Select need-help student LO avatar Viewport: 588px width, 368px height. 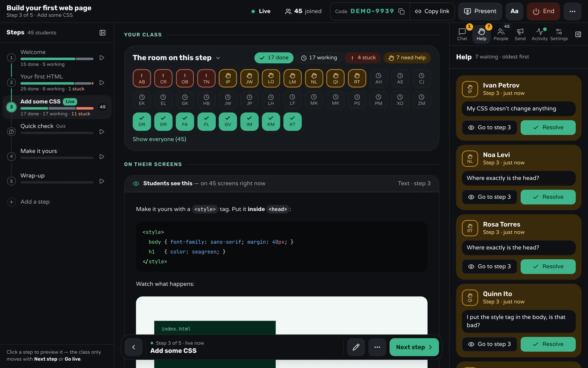click(x=271, y=78)
